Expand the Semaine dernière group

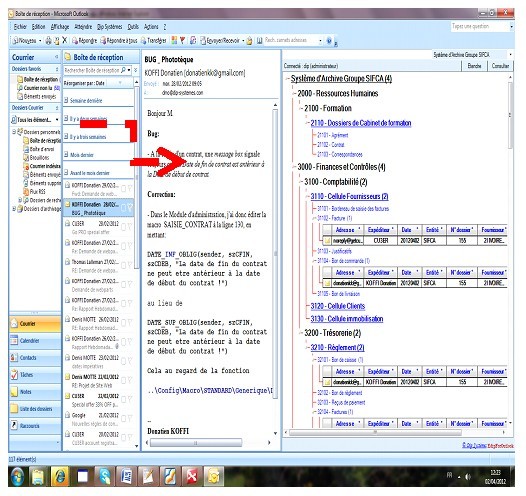tap(66, 100)
